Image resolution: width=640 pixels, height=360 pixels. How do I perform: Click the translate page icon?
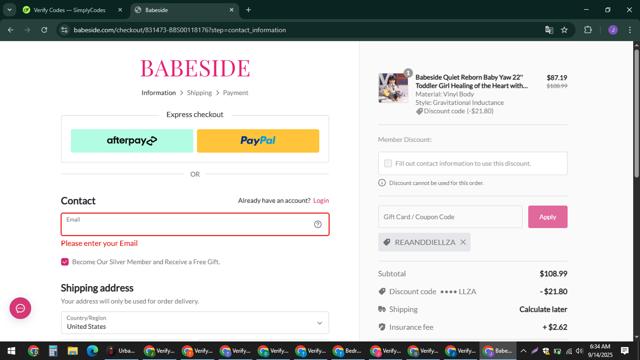tap(549, 30)
